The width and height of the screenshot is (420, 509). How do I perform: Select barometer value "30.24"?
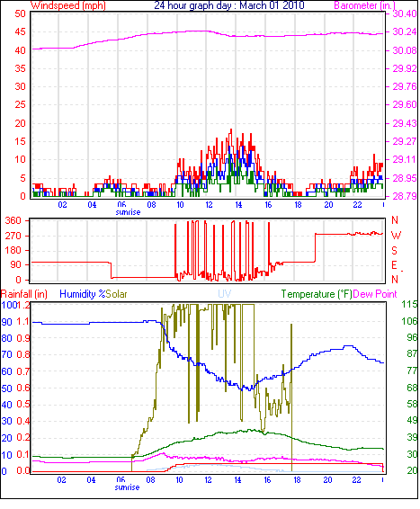tap(405, 31)
